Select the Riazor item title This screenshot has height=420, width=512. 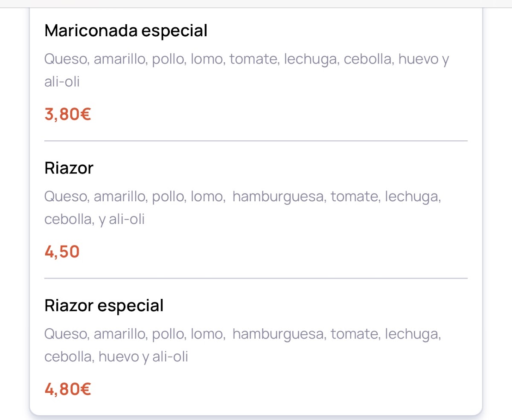pyautogui.click(x=69, y=168)
